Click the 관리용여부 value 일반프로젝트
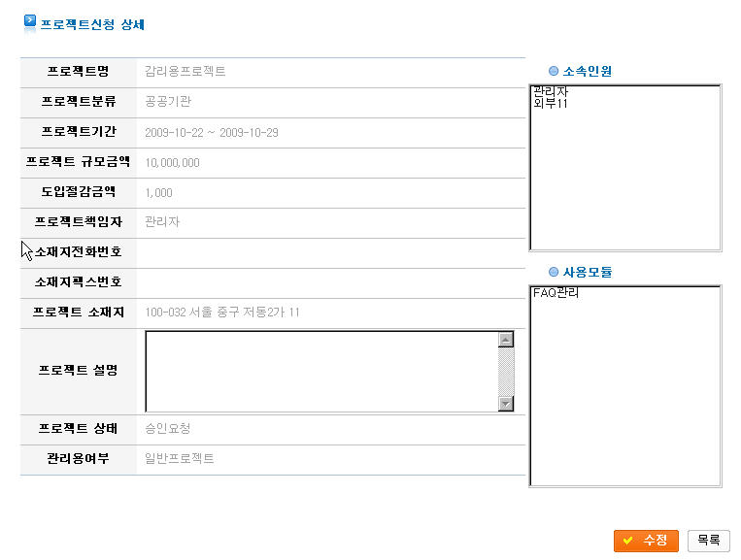741x560 pixels. [x=180, y=459]
